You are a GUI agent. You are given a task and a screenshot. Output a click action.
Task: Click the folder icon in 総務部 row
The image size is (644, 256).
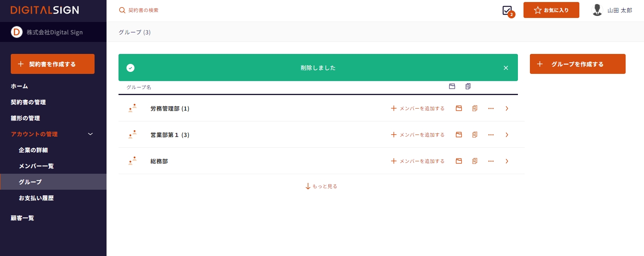coord(459,161)
